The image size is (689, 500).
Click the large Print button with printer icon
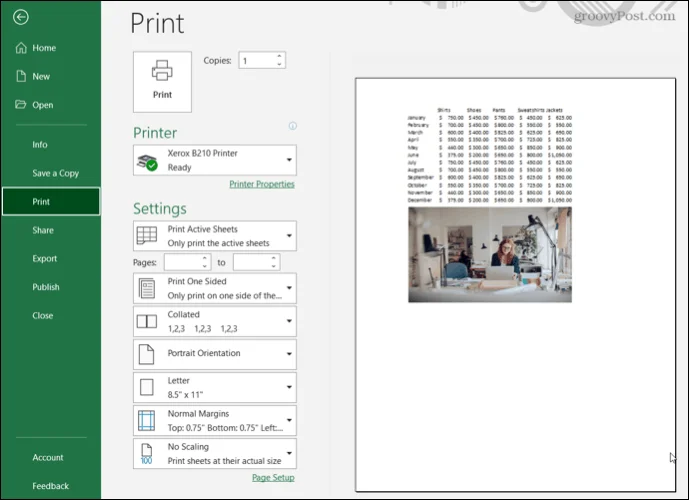tap(162, 82)
